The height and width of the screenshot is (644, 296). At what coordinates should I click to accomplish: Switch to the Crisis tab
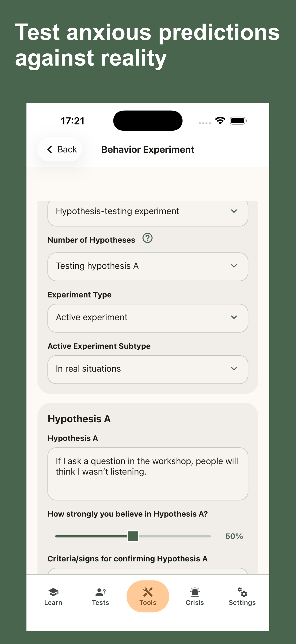pos(195,596)
